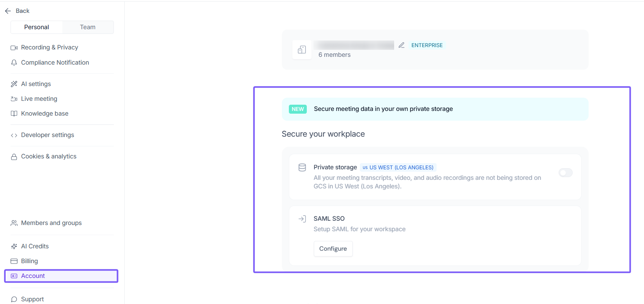Click the AI settings magic wand icon
644x304 pixels.
(14, 84)
